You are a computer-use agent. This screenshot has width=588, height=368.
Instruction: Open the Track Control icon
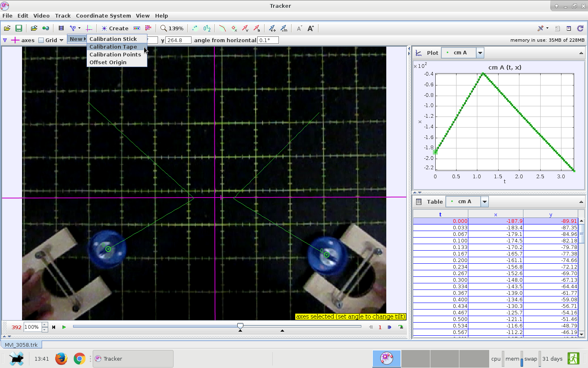[x=137, y=28]
